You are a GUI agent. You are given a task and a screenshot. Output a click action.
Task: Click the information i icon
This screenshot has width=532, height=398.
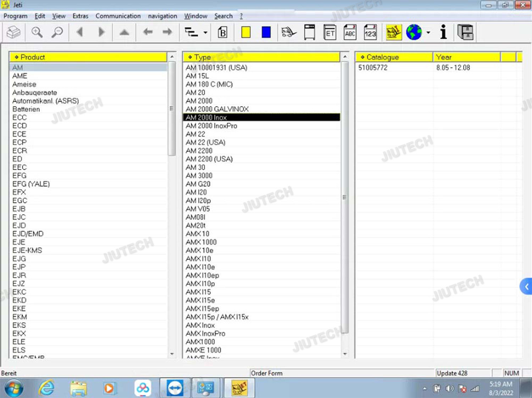443,32
